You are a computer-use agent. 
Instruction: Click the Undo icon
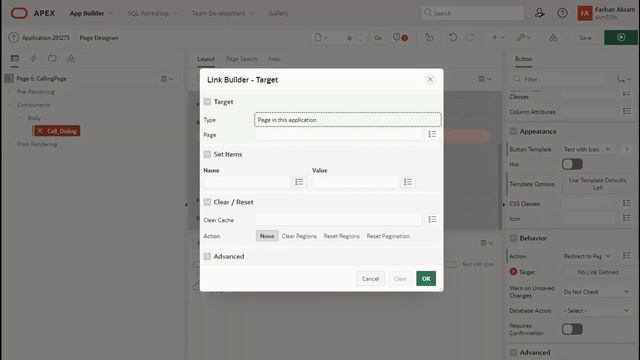(453, 38)
